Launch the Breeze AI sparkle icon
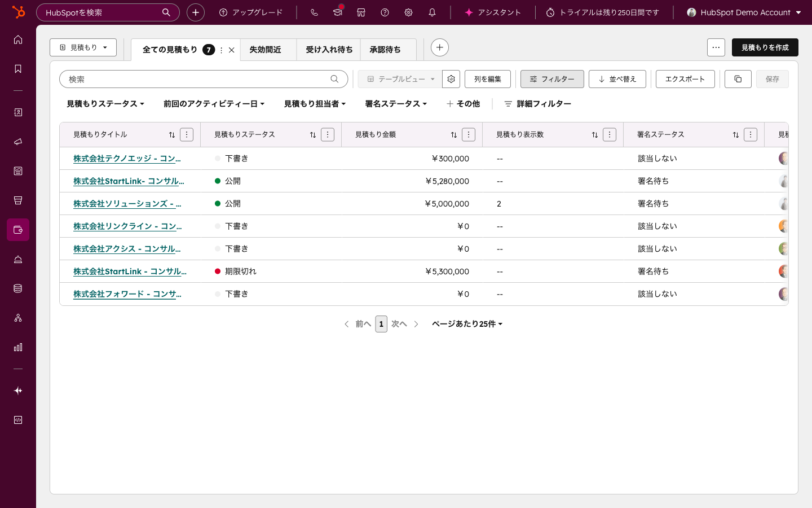The image size is (812, 508). [x=18, y=391]
